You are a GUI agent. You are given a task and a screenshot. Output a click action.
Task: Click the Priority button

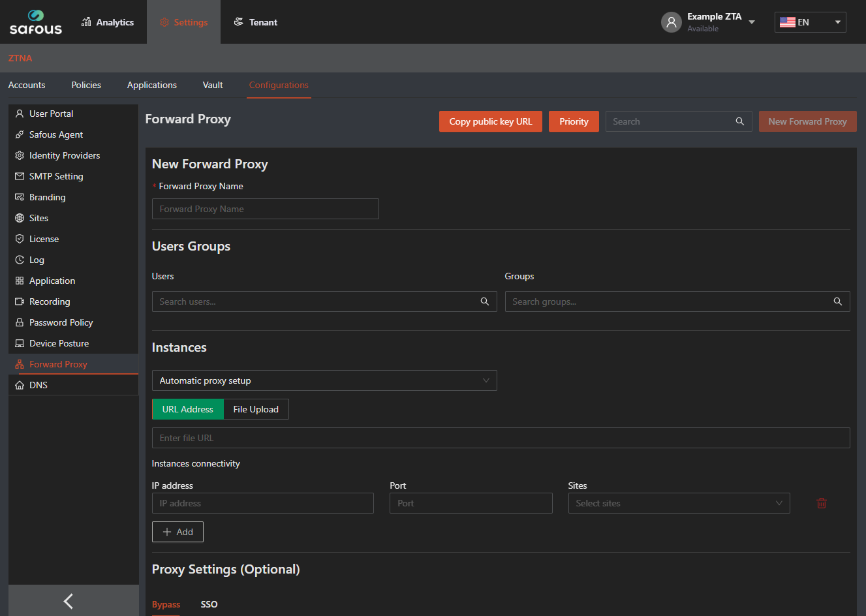click(574, 121)
